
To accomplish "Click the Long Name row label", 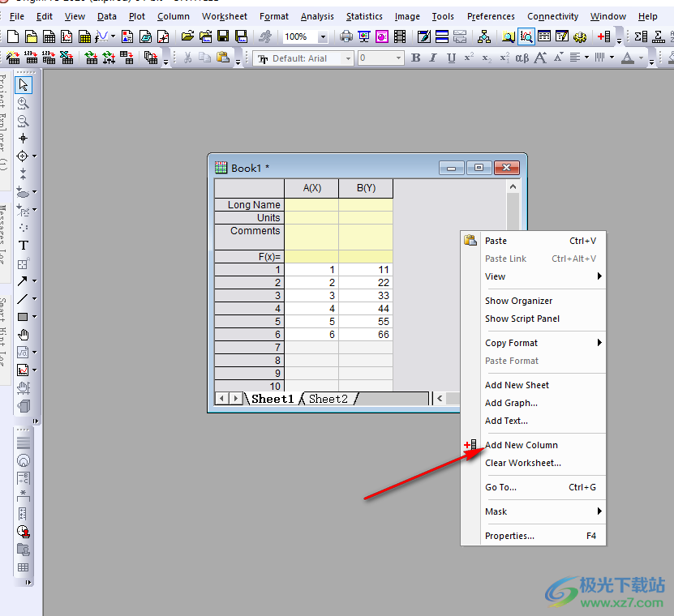I will click(249, 204).
